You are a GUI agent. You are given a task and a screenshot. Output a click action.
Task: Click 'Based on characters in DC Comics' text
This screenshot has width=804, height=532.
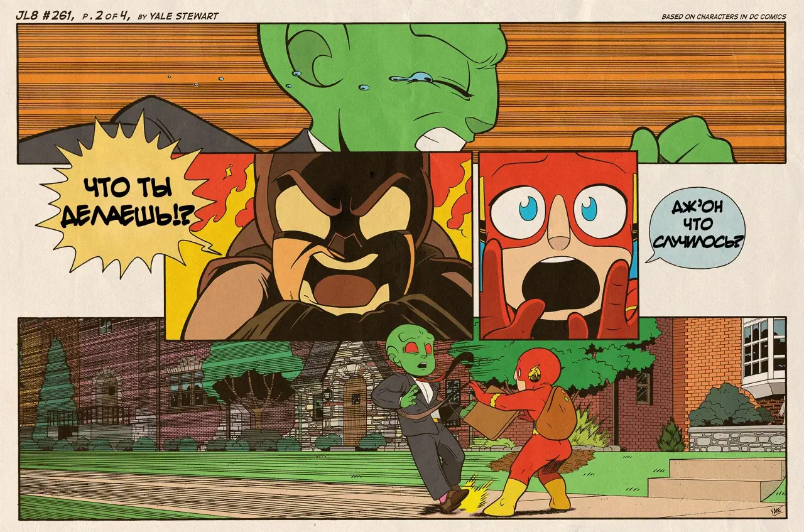724,16
